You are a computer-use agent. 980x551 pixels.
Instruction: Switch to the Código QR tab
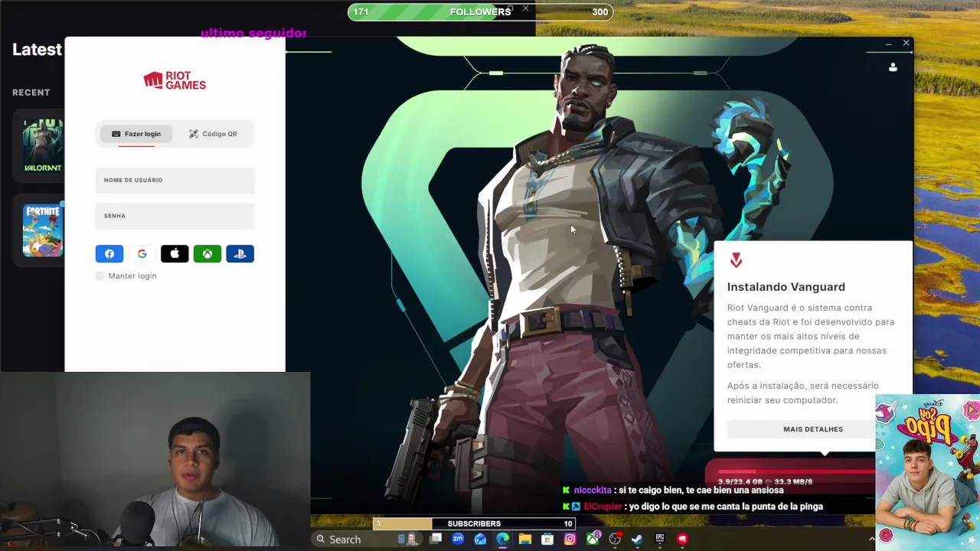(x=213, y=134)
